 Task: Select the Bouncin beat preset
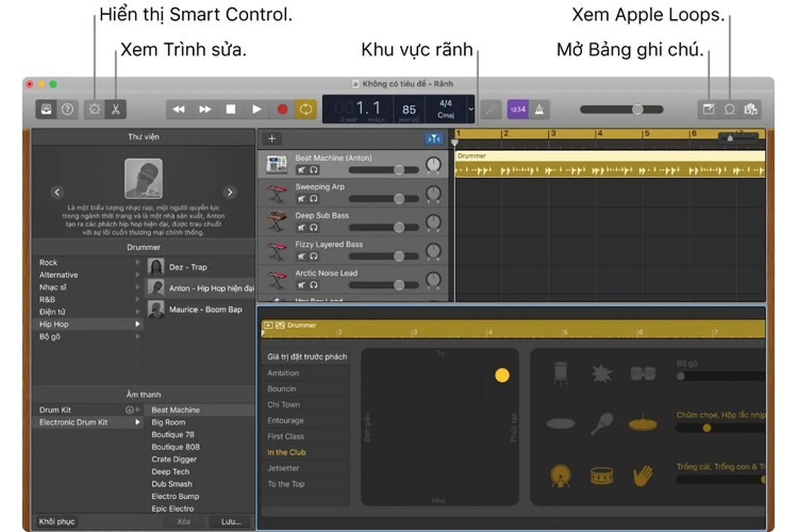(306, 389)
